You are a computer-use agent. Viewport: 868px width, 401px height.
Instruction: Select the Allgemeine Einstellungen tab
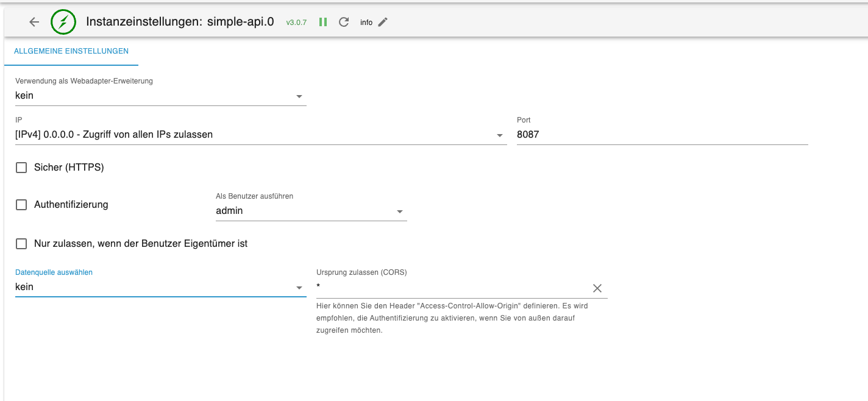coord(71,51)
